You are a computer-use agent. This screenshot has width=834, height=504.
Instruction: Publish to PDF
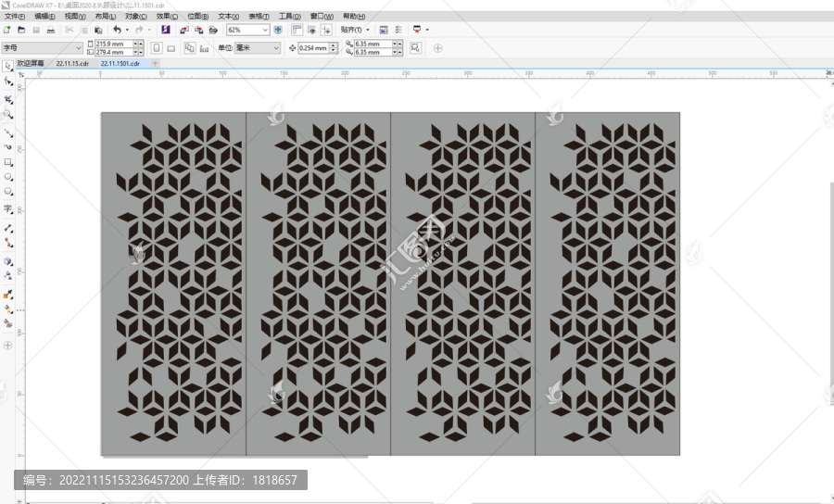[x=213, y=30]
